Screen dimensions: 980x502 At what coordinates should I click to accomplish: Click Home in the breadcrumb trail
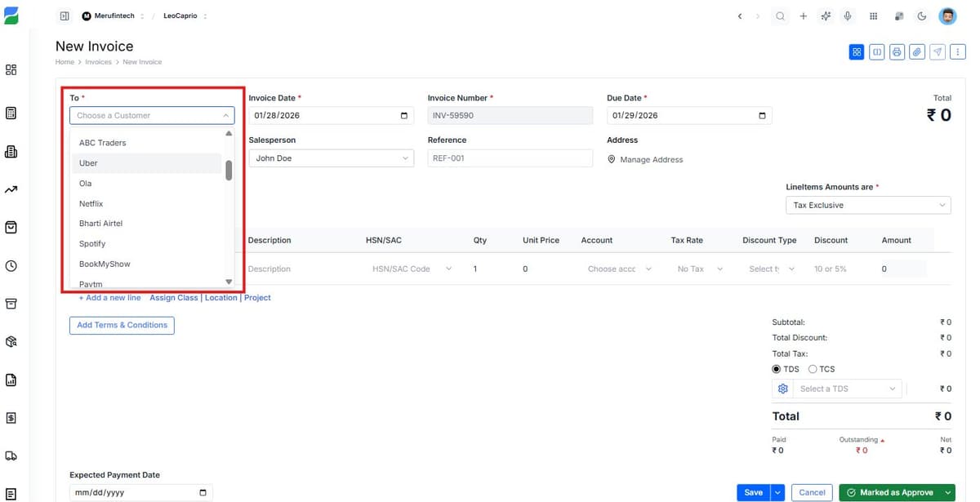coord(65,61)
